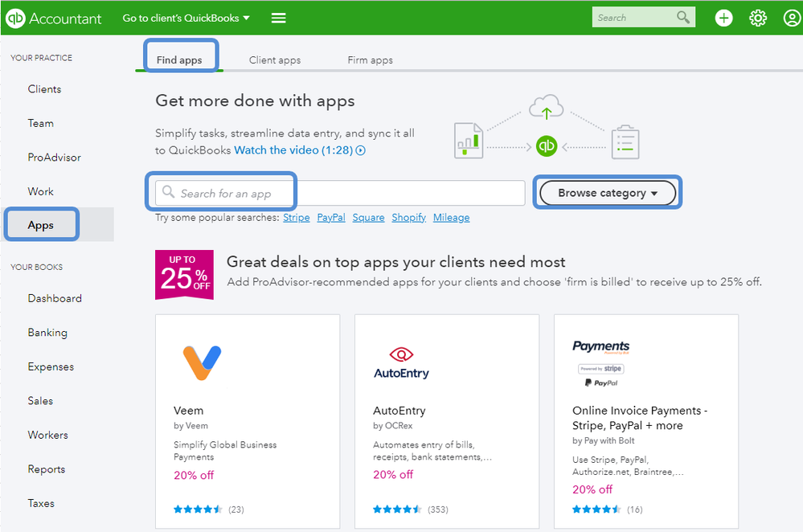Click the AutoEntry app logo
The image size is (803, 532).
pyautogui.click(x=402, y=363)
